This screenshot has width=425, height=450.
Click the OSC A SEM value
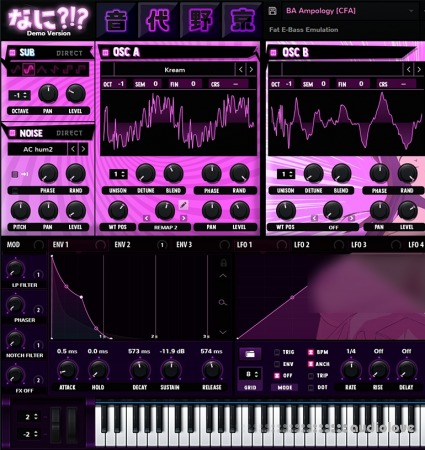point(155,84)
